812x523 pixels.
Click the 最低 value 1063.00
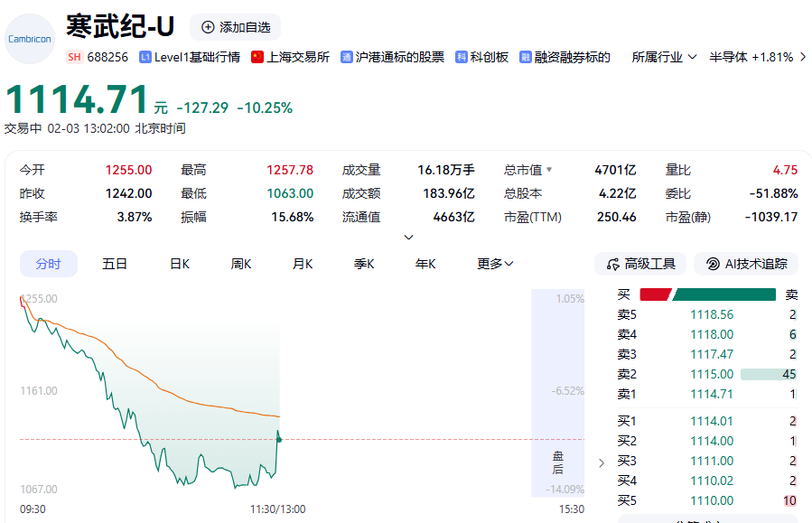(290, 193)
